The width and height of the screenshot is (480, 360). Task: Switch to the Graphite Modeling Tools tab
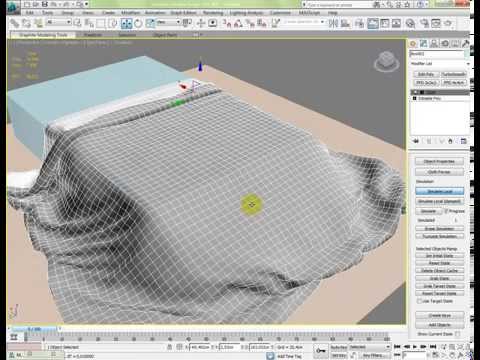tap(43, 35)
